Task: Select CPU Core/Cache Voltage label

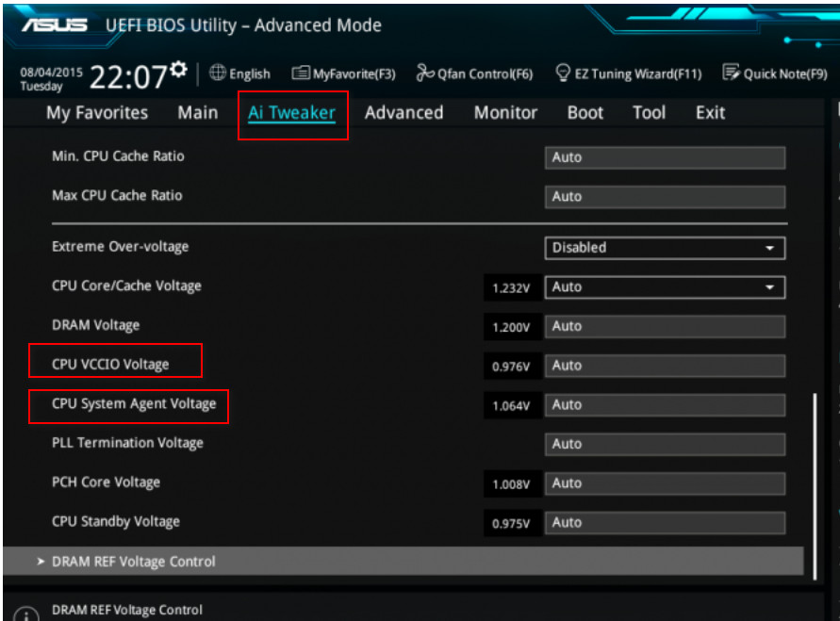Action: click(x=126, y=286)
